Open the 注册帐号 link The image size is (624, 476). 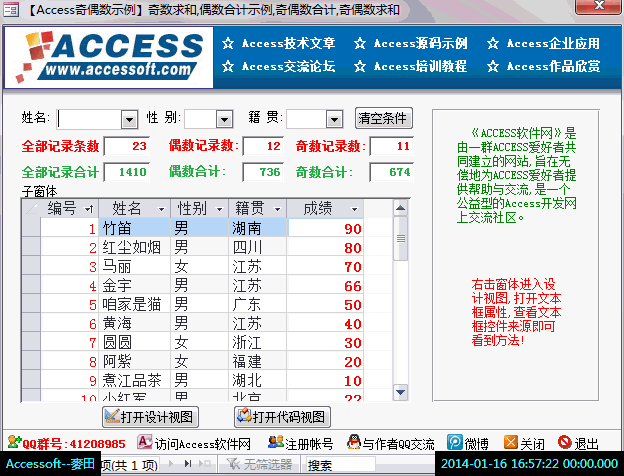[x=309, y=443]
